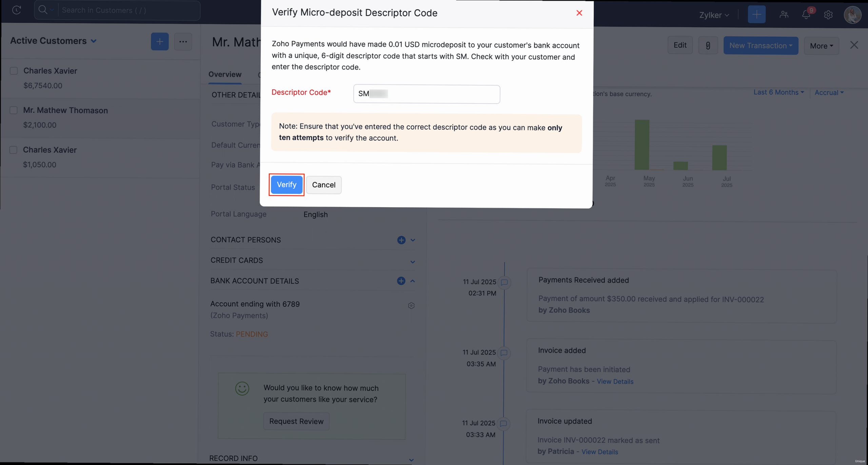Tick checkbox for Mr. Mathew Thomason
Image resolution: width=868 pixels, height=465 pixels.
[x=14, y=110]
